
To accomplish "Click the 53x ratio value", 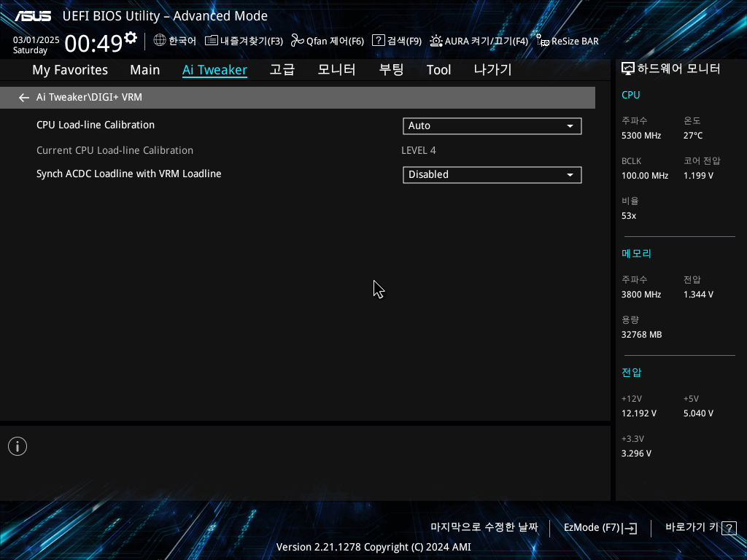I will [x=629, y=216].
